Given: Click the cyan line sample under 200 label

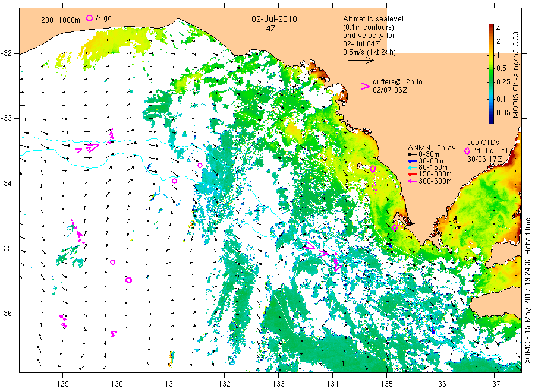Looking at the screenshot, I should pos(49,26).
